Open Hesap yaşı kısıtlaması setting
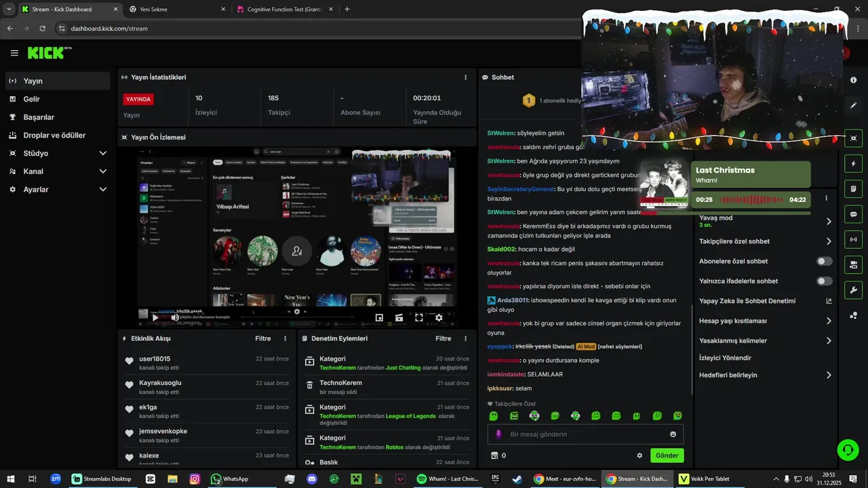Screen dimensions: 868x488 tap(765, 321)
